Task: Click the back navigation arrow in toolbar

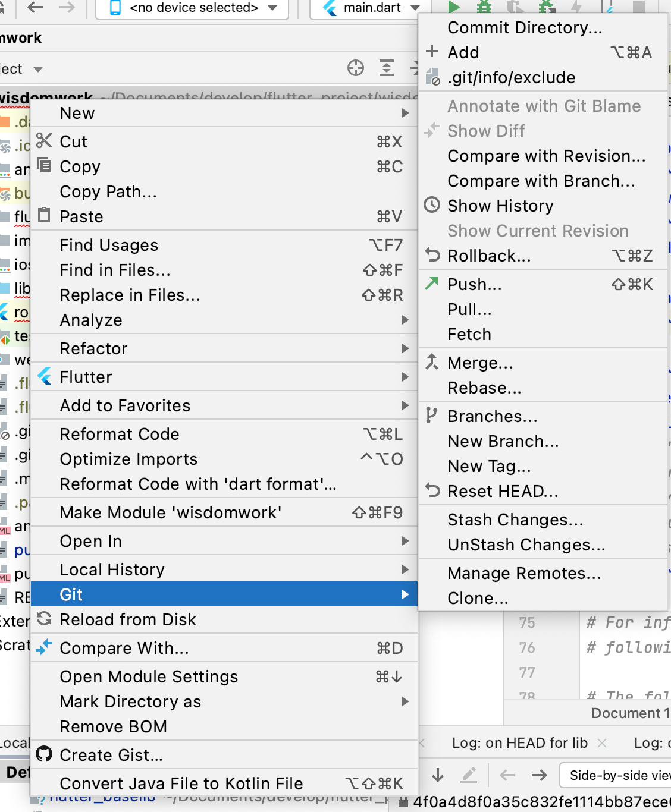Action: (x=36, y=7)
